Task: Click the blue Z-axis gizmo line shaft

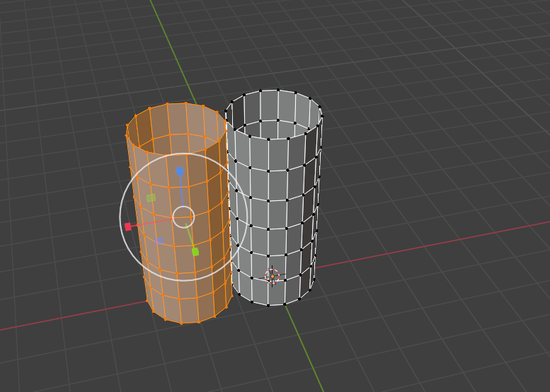Action: (181, 192)
